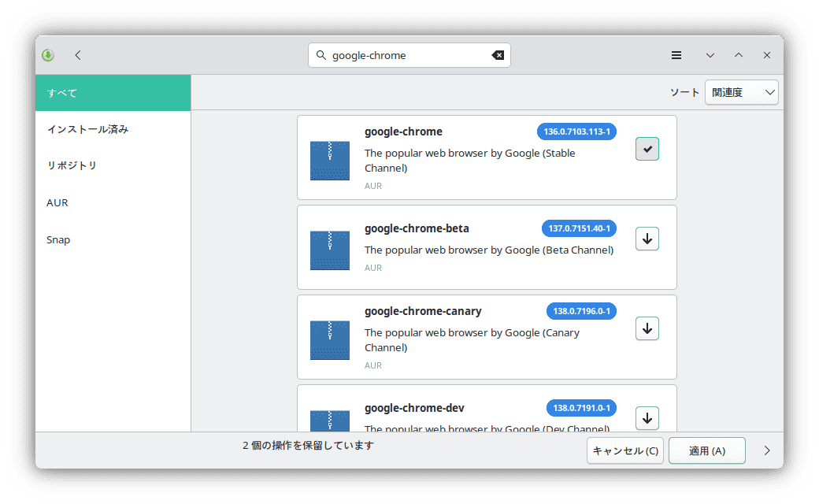The height and width of the screenshot is (504, 819).
Task: Mark google-chrome-dev for installation
Action: [647, 418]
